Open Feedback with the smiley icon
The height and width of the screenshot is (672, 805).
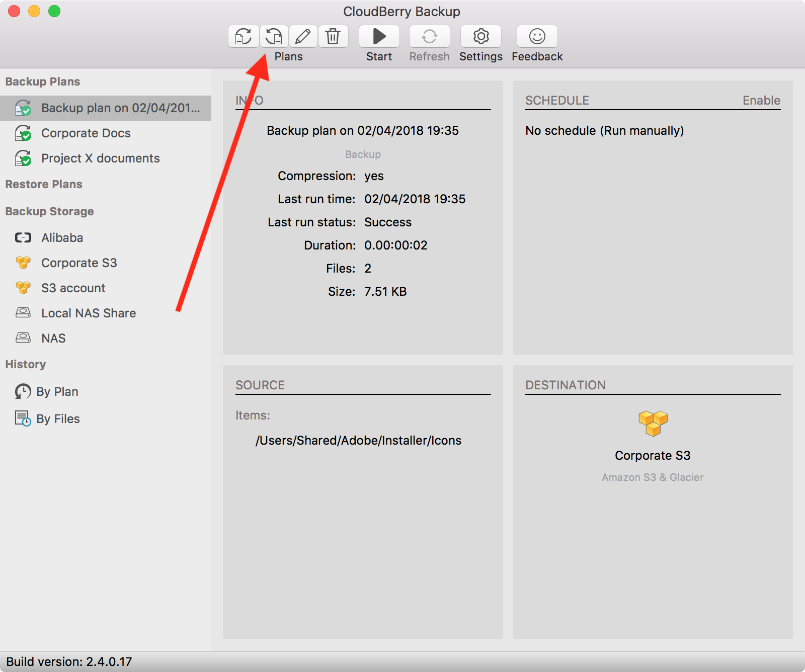tap(537, 36)
